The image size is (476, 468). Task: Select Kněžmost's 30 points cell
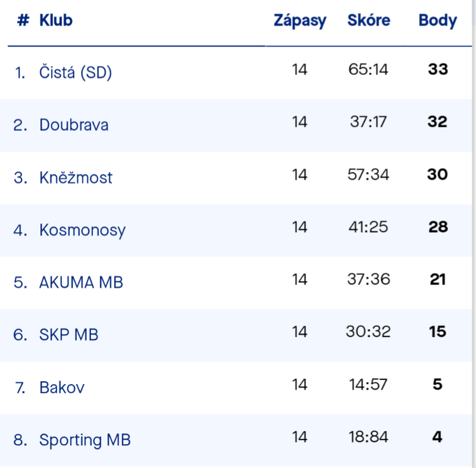coord(438,174)
